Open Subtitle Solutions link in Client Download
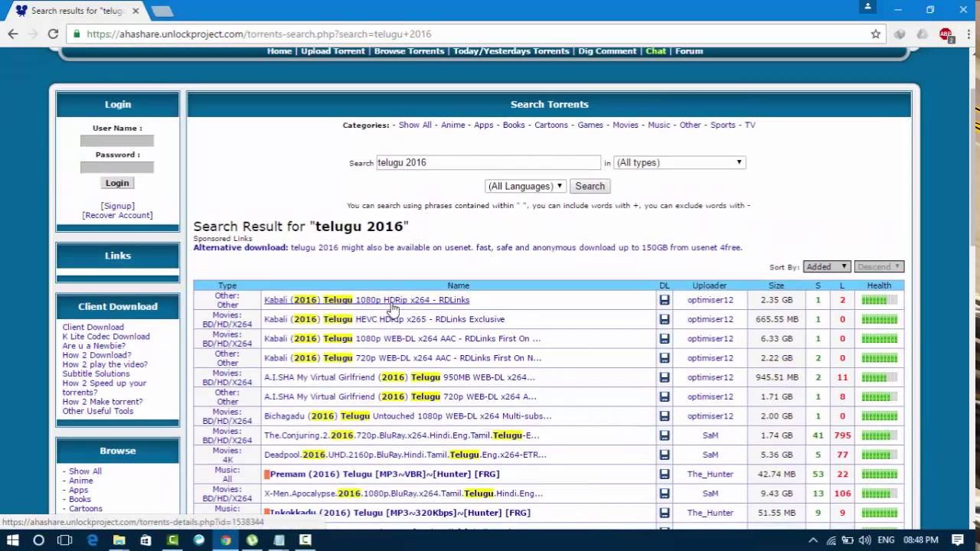The image size is (980, 551). pos(96,373)
